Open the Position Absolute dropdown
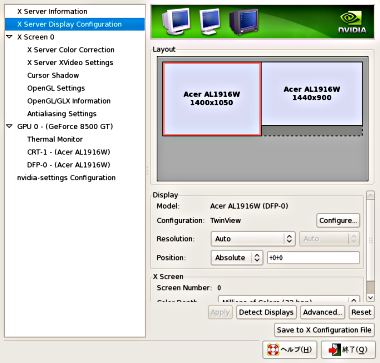Screen dimensions: 380x363 pyautogui.click(x=237, y=258)
